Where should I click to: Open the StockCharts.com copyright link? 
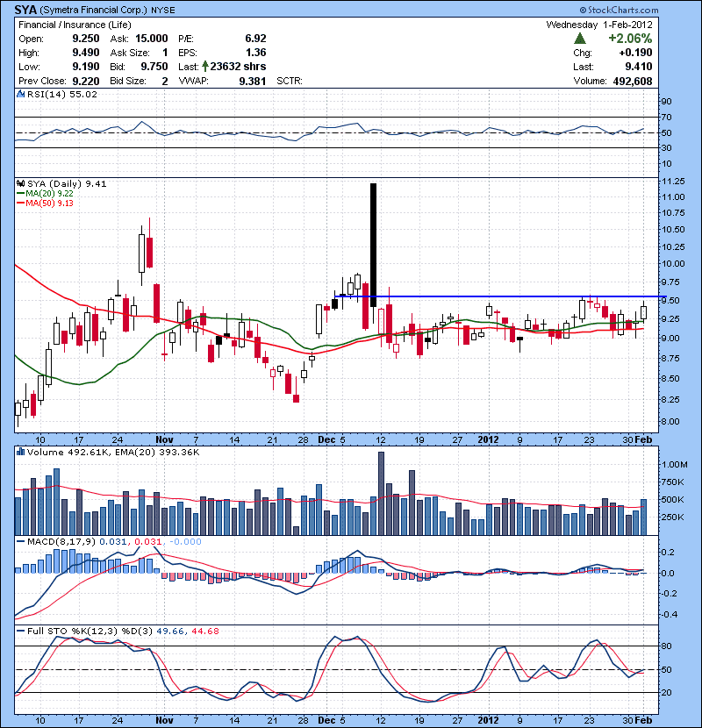tap(619, 10)
